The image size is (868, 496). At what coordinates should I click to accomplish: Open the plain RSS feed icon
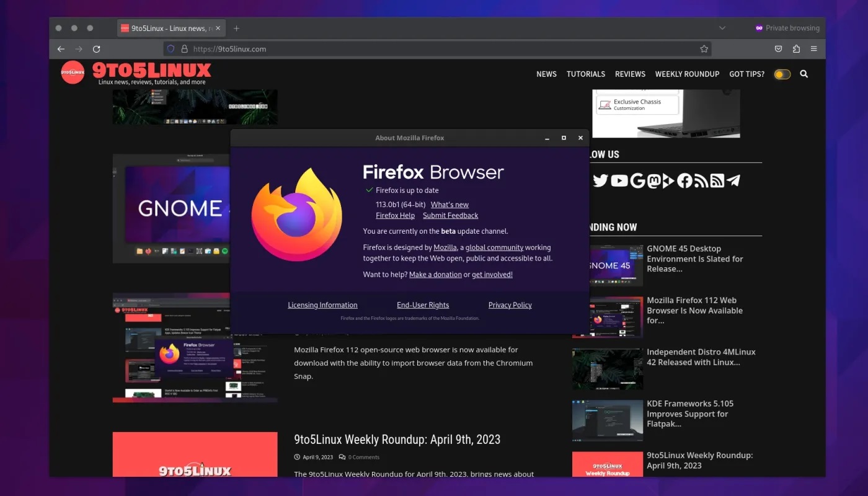click(701, 180)
